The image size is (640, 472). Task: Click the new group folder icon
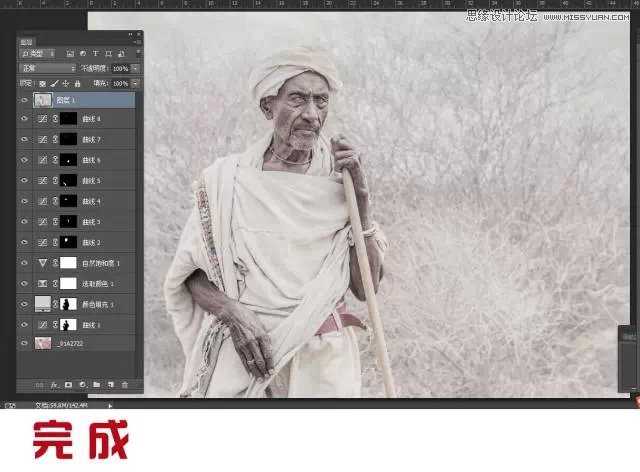96,384
